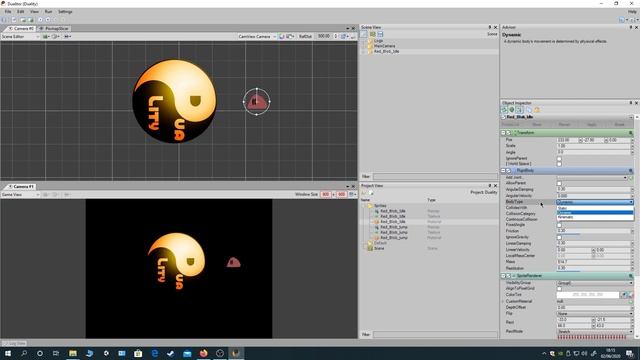Choose Kinematic in BodyType list
This screenshot has width=640, height=360.
coord(595,217)
